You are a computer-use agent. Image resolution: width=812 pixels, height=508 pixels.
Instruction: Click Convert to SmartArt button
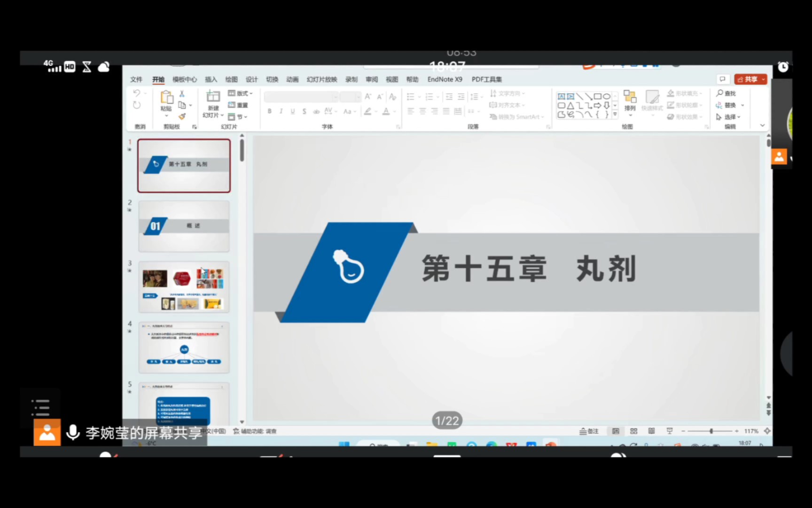(516, 117)
